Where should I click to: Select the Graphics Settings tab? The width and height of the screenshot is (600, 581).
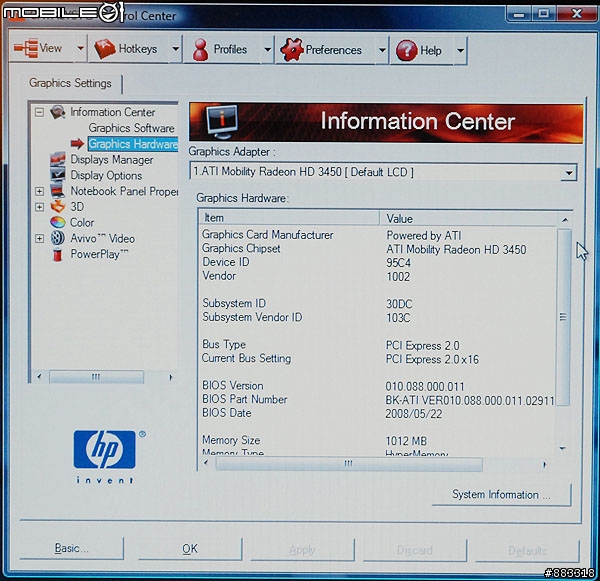pyautogui.click(x=70, y=83)
